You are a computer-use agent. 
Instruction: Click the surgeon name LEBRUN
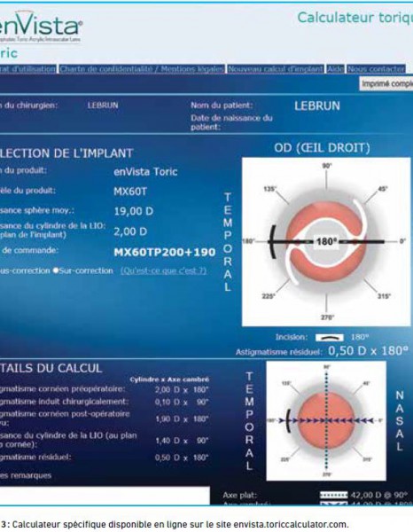[103, 106]
